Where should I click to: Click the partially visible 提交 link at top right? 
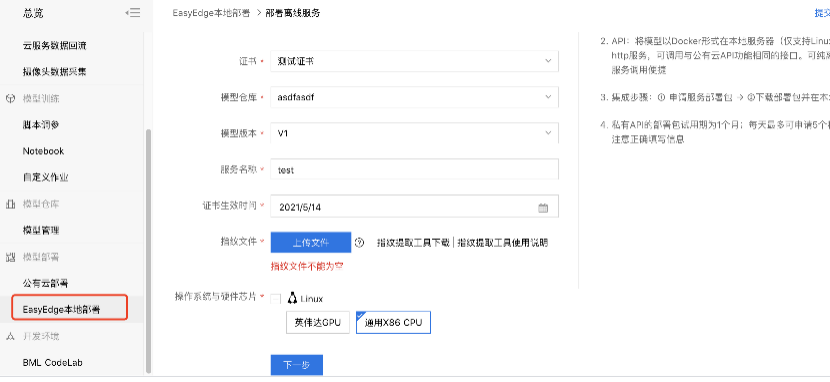(822, 13)
